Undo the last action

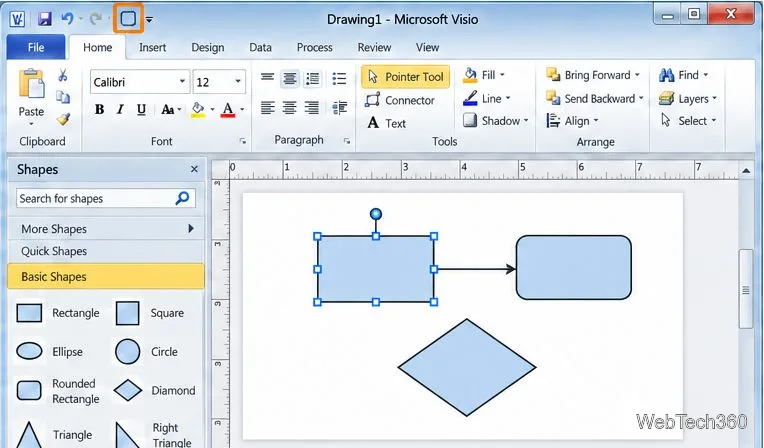[x=67, y=19]
